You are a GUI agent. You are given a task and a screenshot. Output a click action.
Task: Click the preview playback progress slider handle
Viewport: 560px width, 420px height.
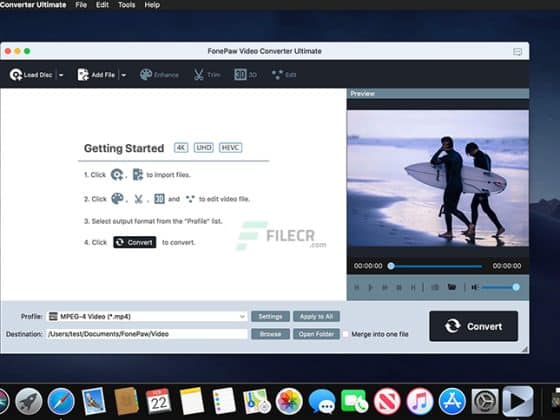point(391,266)
